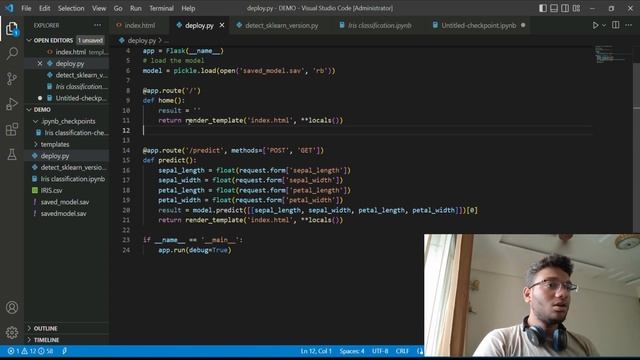Screen dimensions: 640x360
Task: Open Explorer views and more actions ellipsis
Action: (97, 25)
